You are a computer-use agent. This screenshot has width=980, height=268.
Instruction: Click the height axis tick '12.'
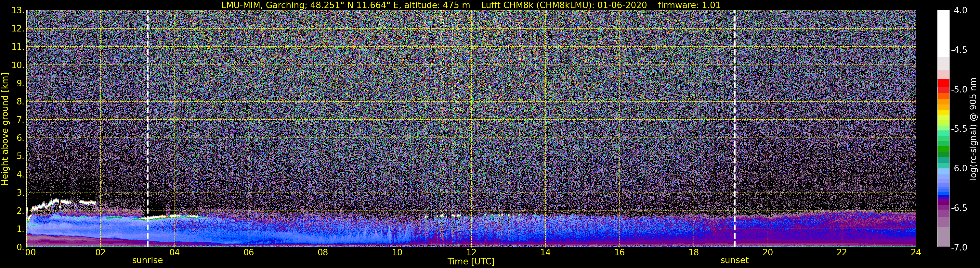tap(18, 29)
